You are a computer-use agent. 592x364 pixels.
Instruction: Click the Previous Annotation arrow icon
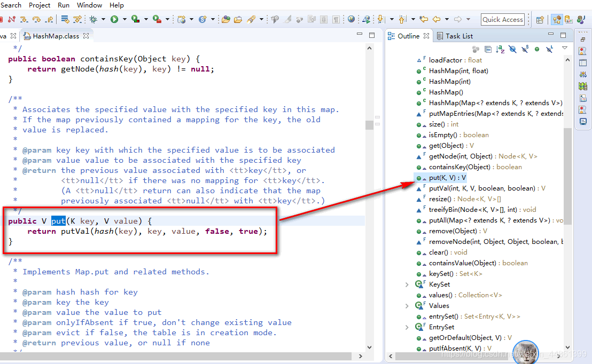[x=403, y=19]
